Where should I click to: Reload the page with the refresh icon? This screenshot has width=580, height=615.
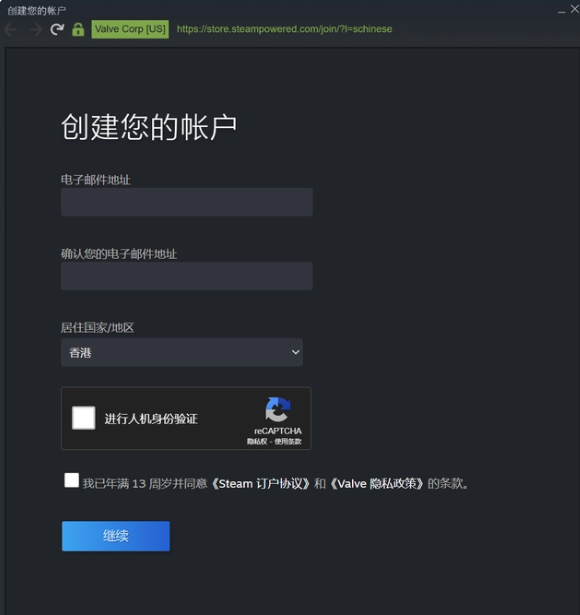pos(57,29)
